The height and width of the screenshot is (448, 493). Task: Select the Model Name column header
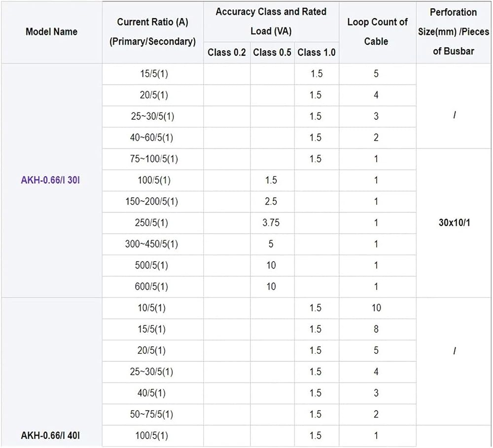coord(52,32)
